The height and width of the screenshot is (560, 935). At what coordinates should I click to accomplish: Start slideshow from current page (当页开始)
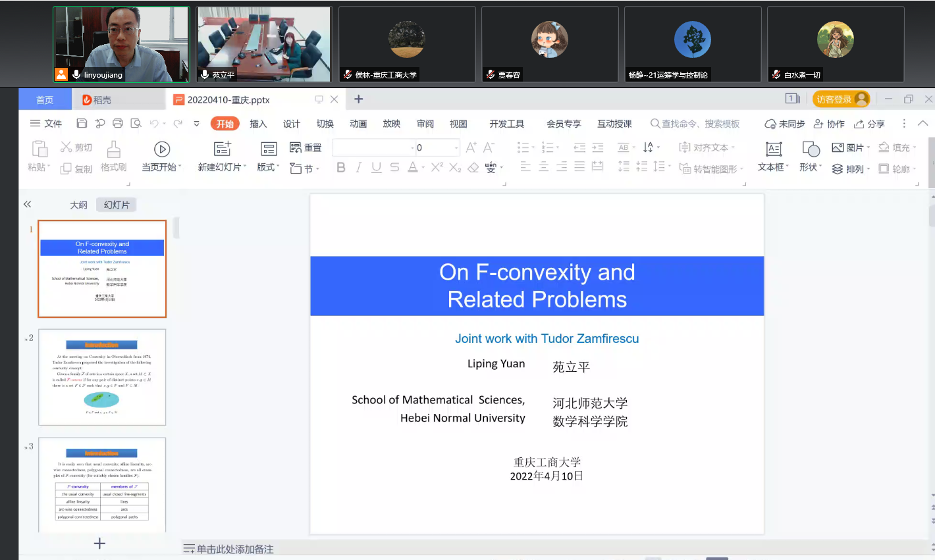161,157
